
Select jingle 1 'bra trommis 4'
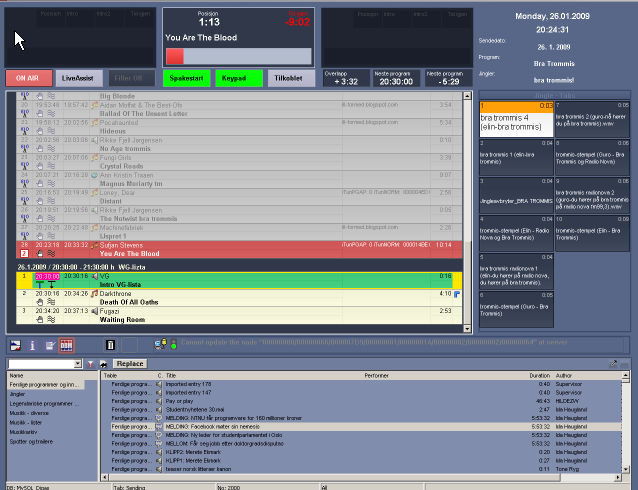coord(516,119)
